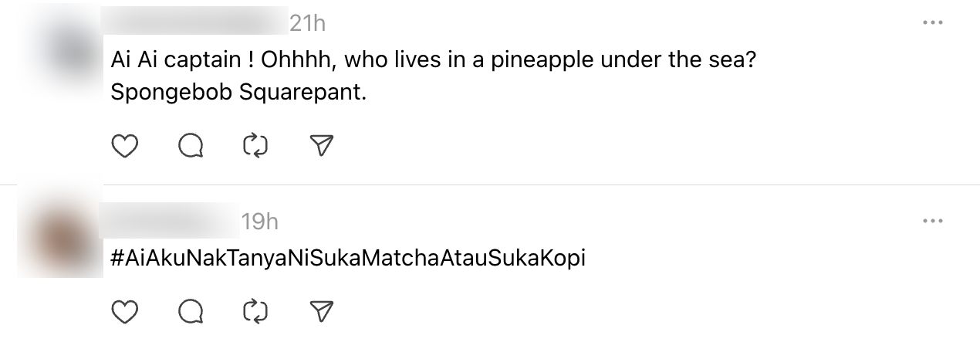Reply to the Matcha or Kopi hashtag post
The image size is (980, 342).
click(x=190, y=310)
